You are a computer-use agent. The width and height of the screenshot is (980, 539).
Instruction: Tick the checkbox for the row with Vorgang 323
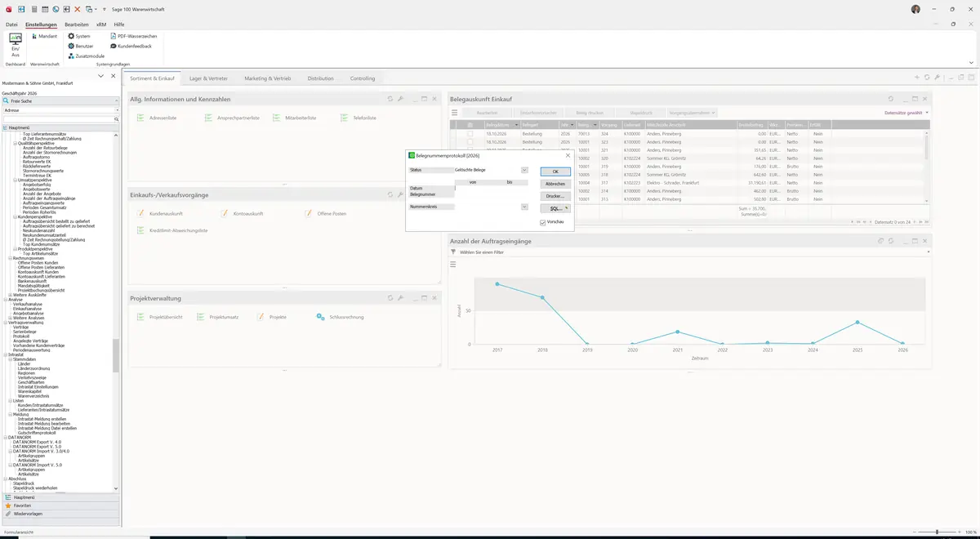pos(470,142)
